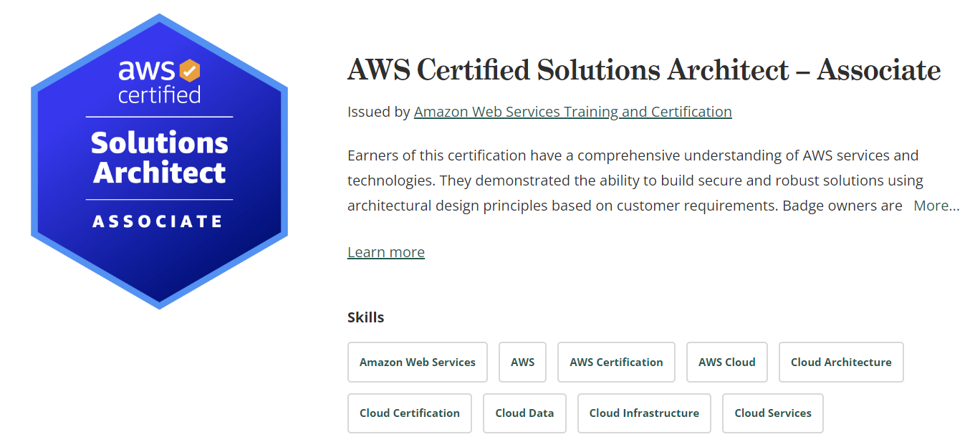Follow the Learn more link
Viewport: 980px width, 437px height.
tap(386, 252)
